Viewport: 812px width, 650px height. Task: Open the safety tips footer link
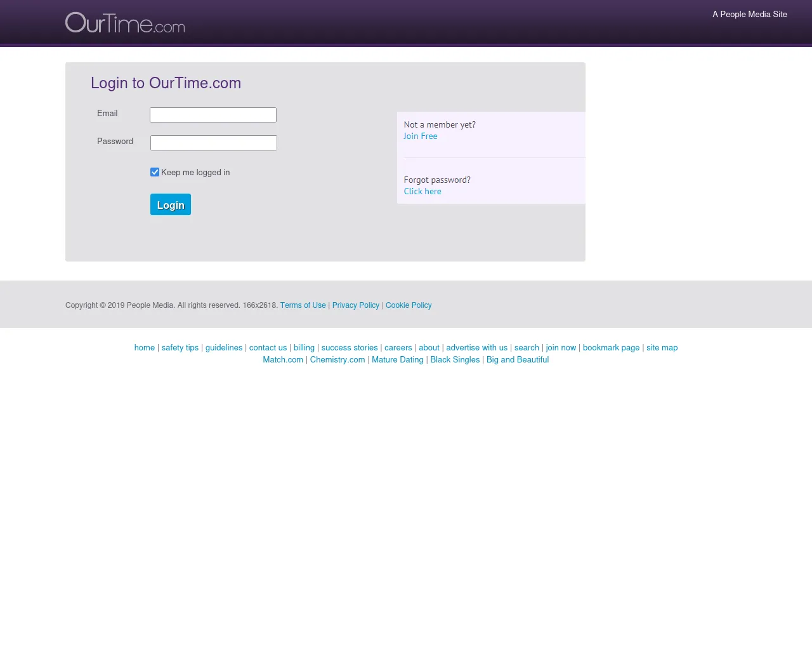(x=180, y=348)
